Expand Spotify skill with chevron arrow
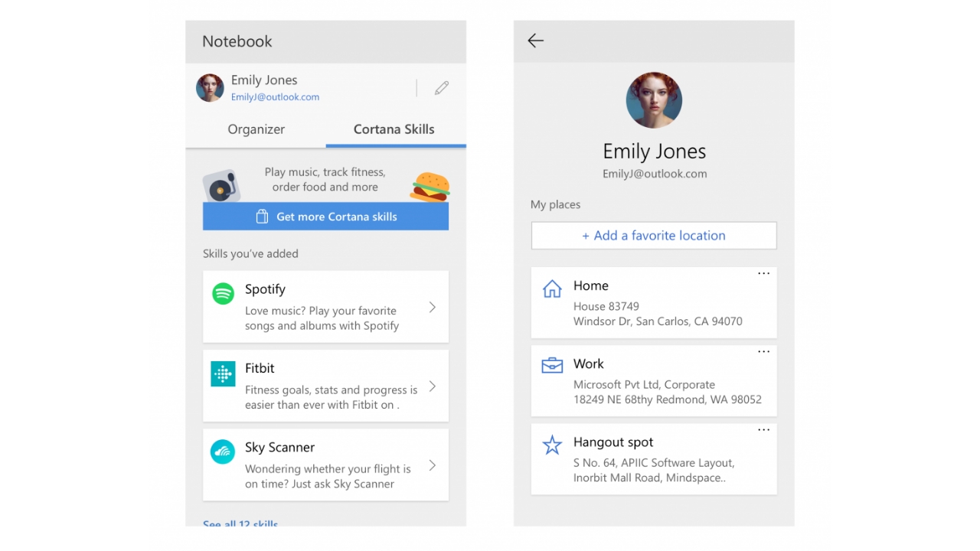This screenshot has height=551, width=980. tap(433, 307)
